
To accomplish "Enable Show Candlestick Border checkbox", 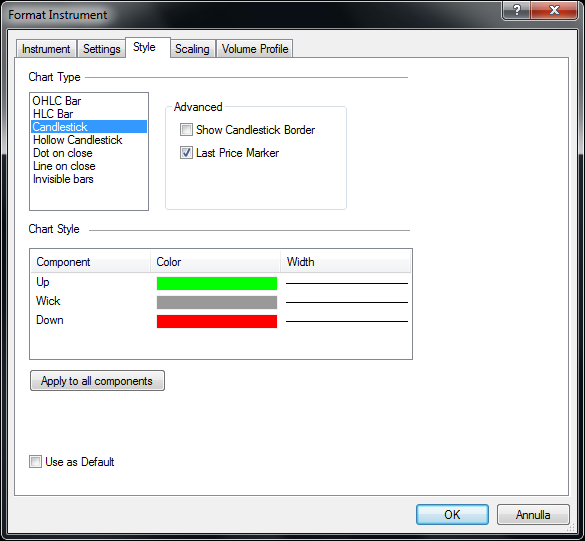I will coord(186,130).
